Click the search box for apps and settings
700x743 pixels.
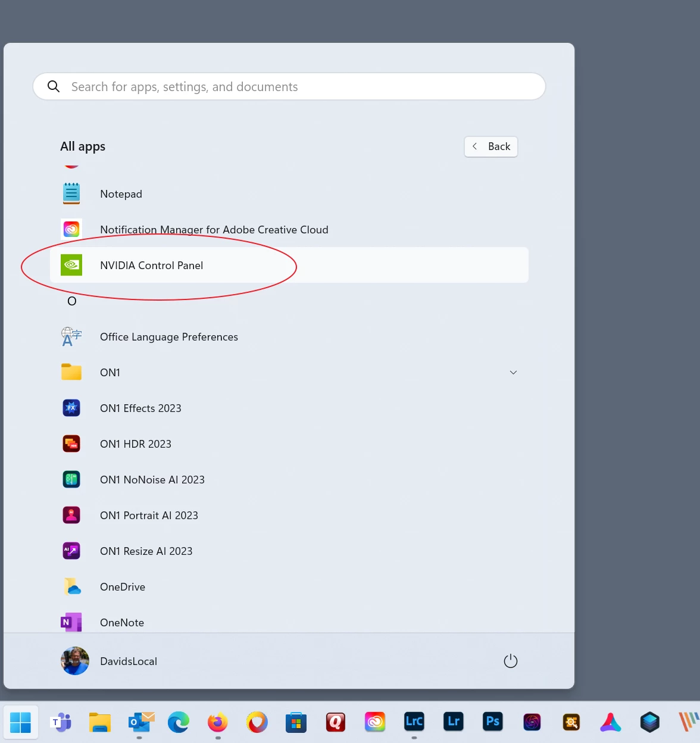pyautogui.click(x=289, y=87)
